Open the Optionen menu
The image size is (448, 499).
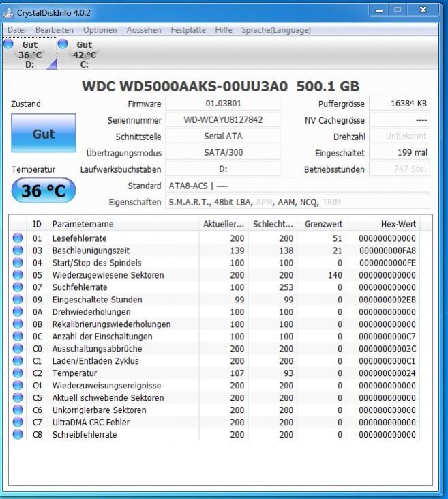click(100, 30)
